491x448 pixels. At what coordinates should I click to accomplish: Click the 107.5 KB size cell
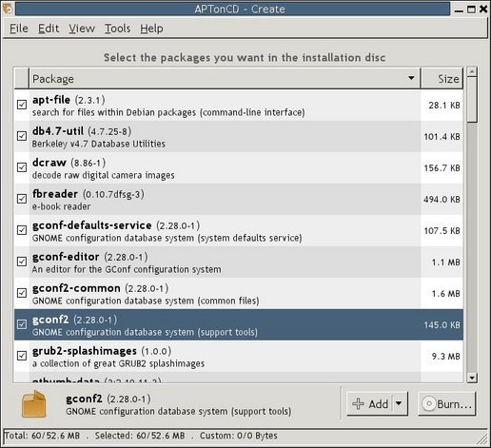(442, 231)
